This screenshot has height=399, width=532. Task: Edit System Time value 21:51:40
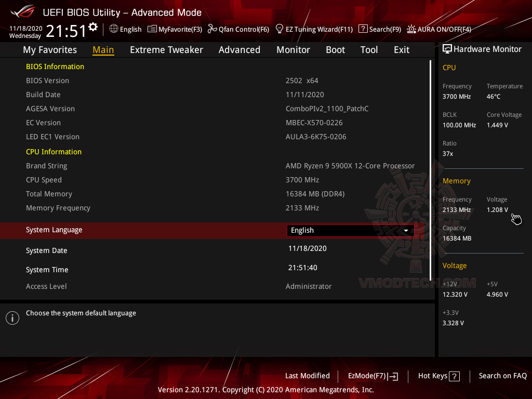(303, 268)
